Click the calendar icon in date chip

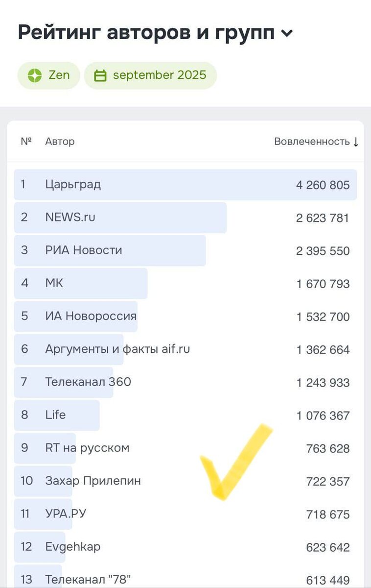(100, 75)
